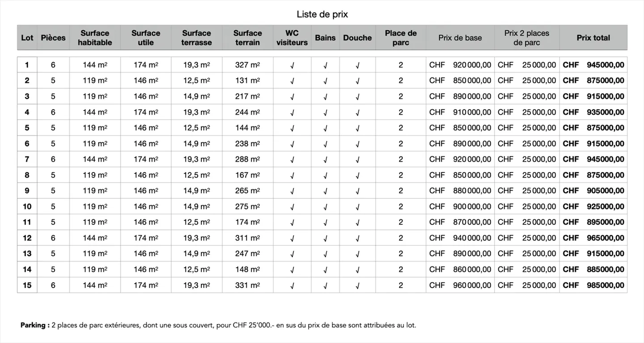Select lot 12 base price CHF 940 000,00
Viewport: 644px width, 343px height.
tap(460, 238)
